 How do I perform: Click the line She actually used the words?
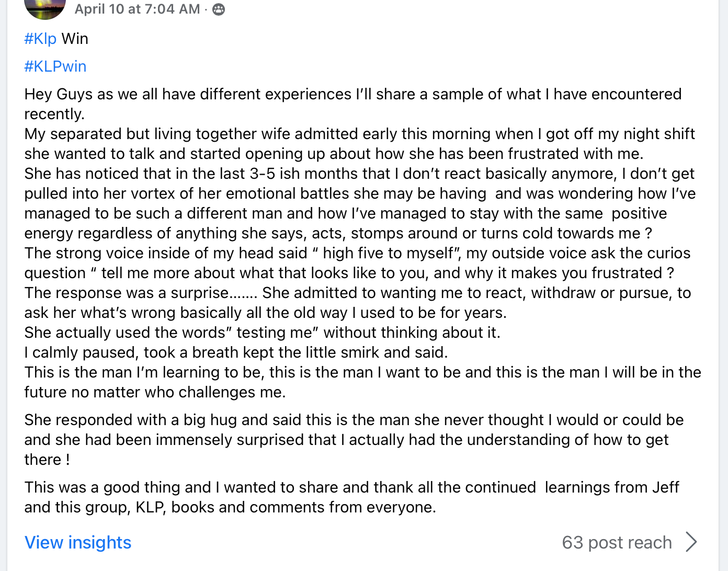coord(262,333)
